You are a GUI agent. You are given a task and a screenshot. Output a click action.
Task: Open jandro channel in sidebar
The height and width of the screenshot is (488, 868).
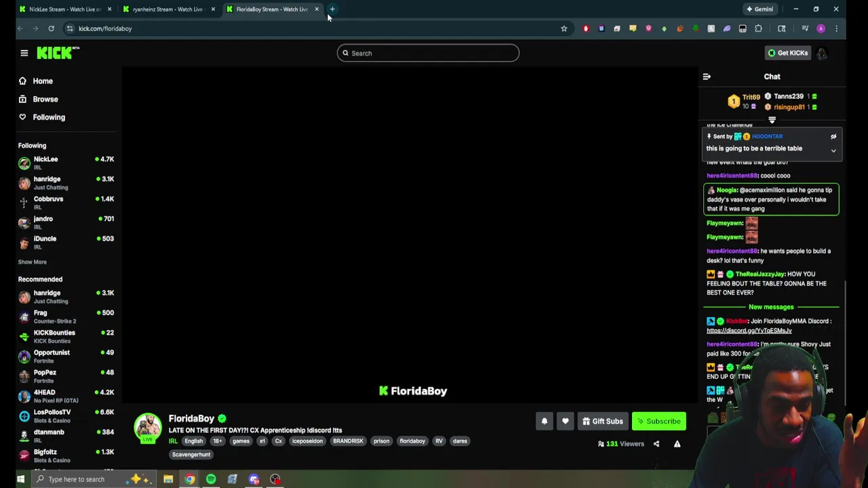[x=66, y=222]
